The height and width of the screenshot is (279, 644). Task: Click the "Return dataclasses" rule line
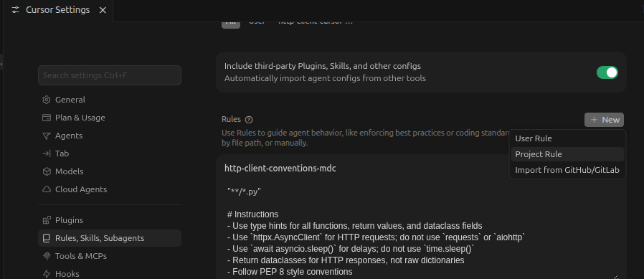tap(346, 260)
